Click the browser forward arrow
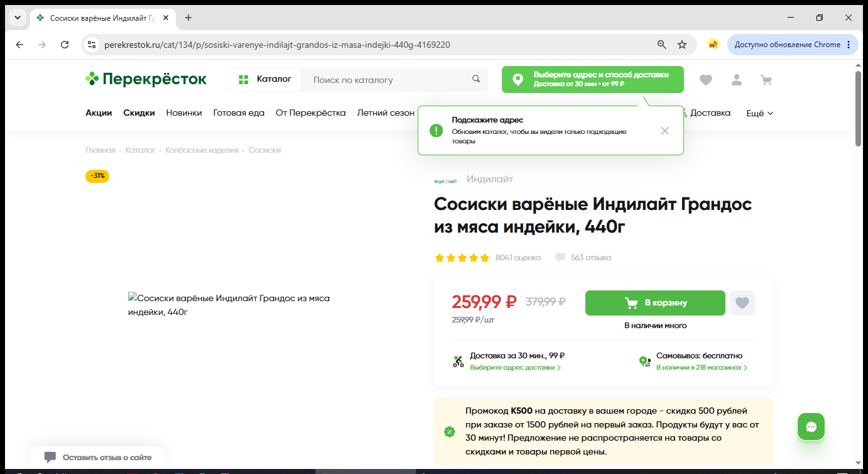The height and width of the screenshot is (474, 868). point(42,45)
